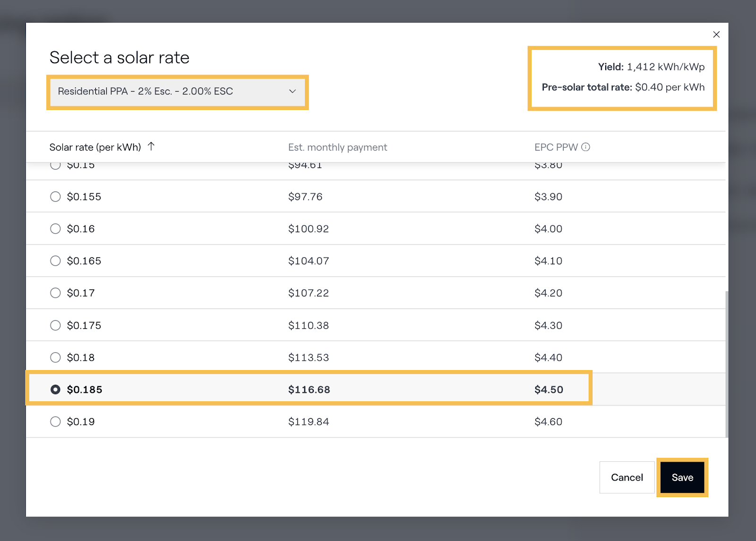The image size is (756, 541).
Task: Select the $0.19 solar rate radio
Action: 55,422
